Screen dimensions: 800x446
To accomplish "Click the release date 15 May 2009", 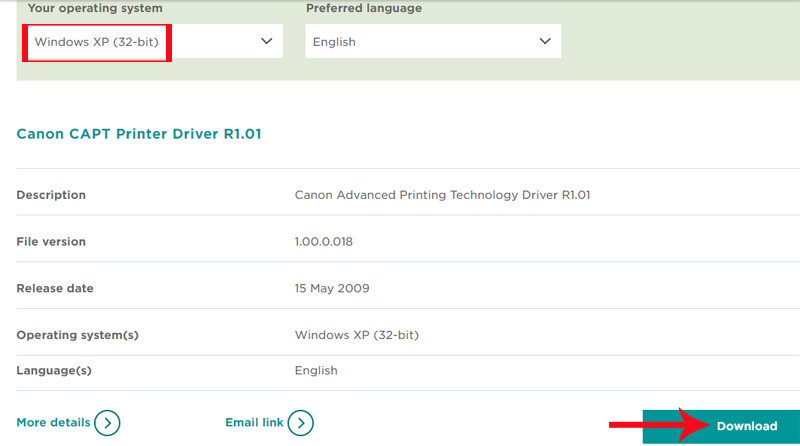I will point(332,289).
